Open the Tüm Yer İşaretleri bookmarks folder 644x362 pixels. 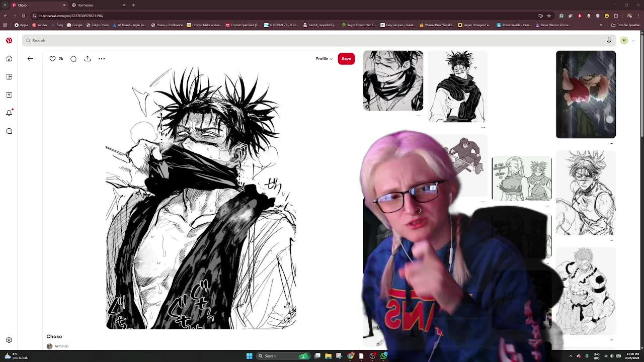[626, 25]
